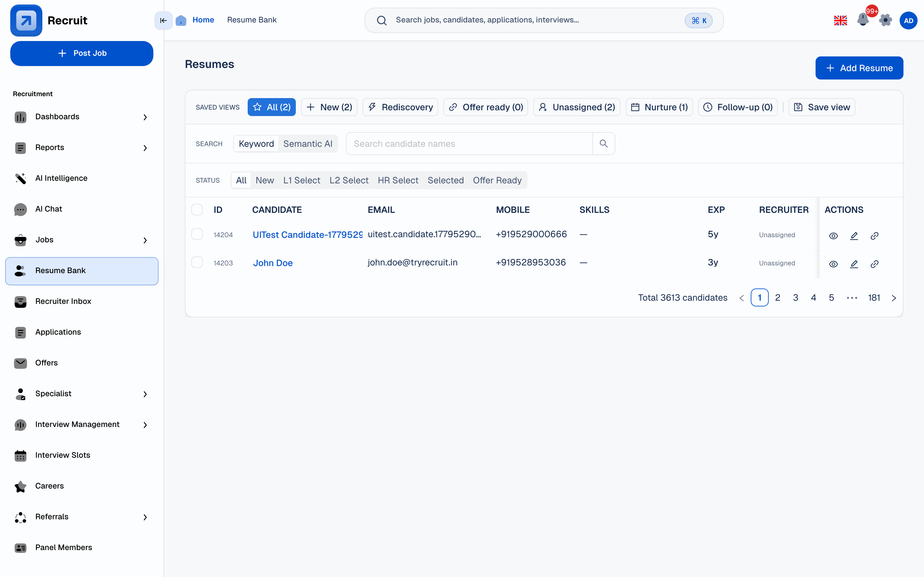Click the Add Resume button
Screen dimensions: 924x577
[x=859, y=68]
